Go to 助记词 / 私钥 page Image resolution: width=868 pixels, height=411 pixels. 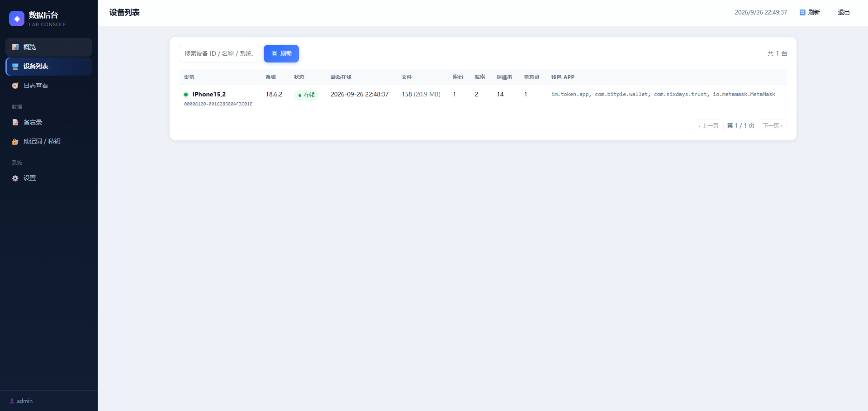pos(49,142)
